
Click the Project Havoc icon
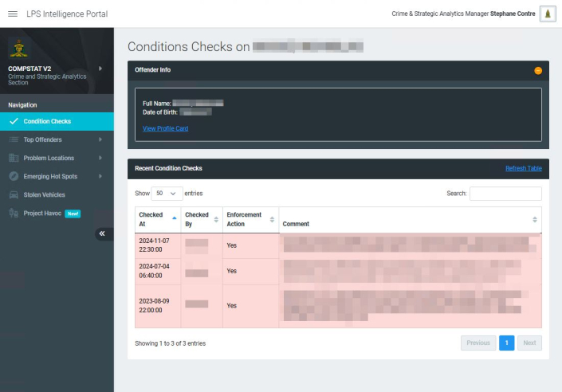(14, 213)
